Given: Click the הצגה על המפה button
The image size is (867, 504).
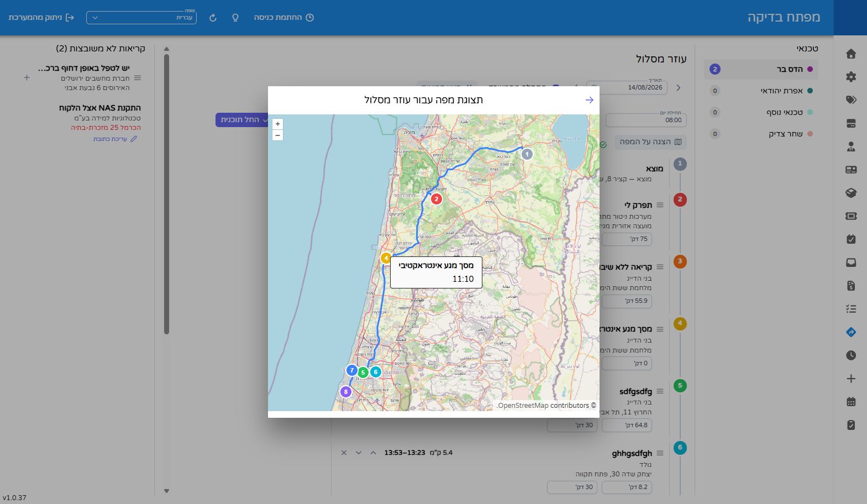Looking at the screenshot, I should click(650, 142).
